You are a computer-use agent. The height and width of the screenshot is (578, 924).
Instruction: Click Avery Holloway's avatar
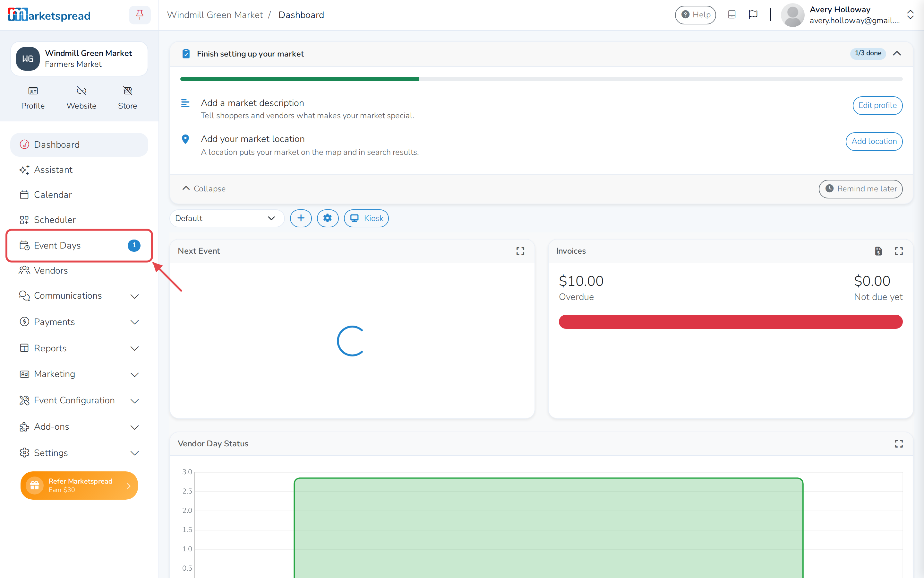coord(793,15)
